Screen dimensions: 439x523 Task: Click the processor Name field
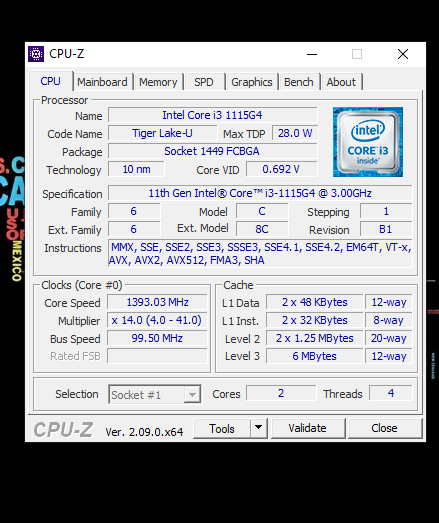[x=212, y=115]
